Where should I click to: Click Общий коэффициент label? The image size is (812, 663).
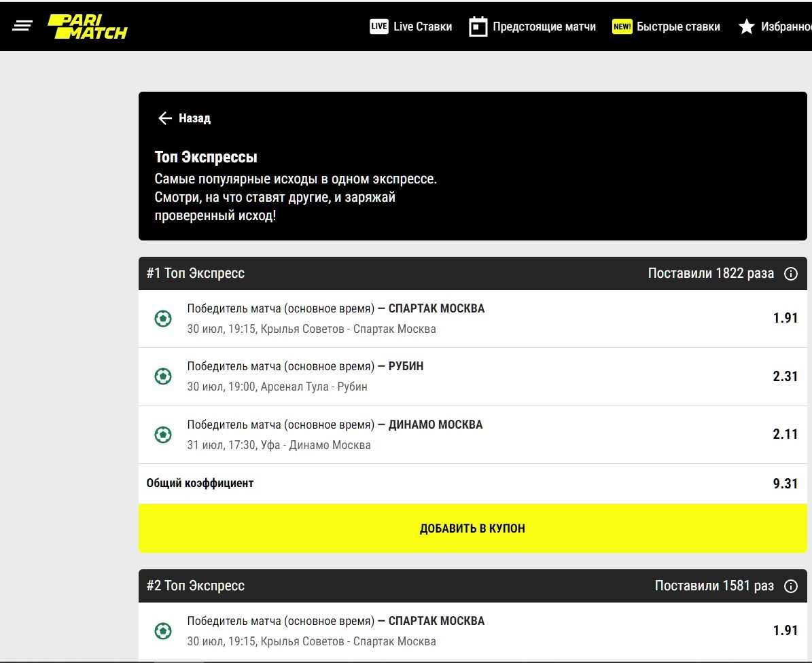[x=200, y=484]
